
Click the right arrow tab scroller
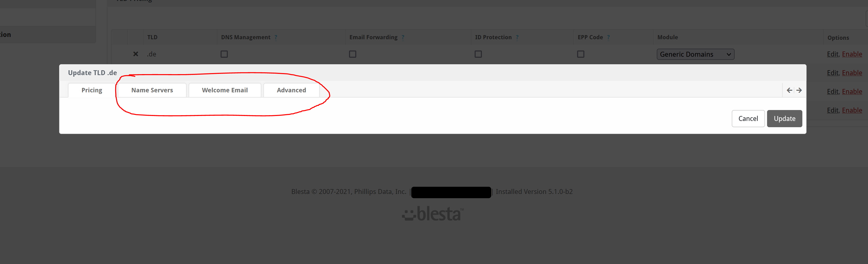pyautogui.click(x=799, y=90)
